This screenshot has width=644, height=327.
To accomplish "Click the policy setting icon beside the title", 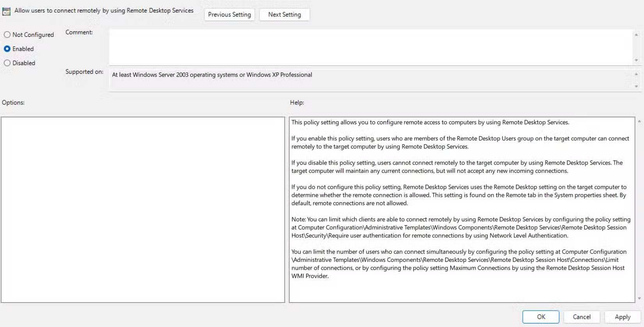I will (6, 11).
